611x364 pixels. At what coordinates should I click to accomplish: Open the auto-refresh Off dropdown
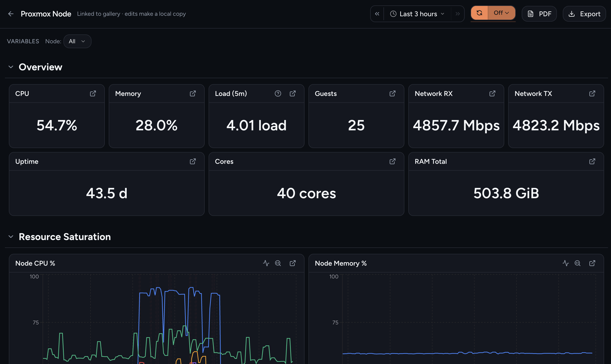(502, 13)
